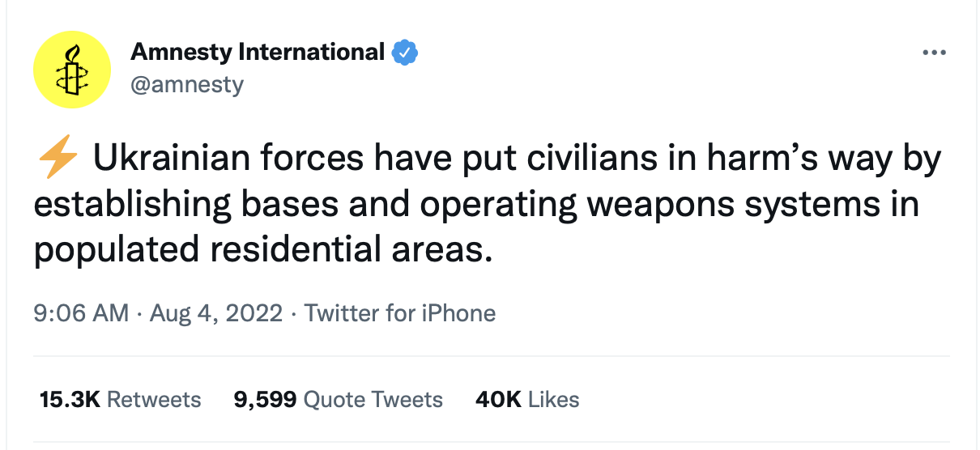Screen dimensions: 980x450
Task: View the Retweets list label
Action: (x=154, y=399)
